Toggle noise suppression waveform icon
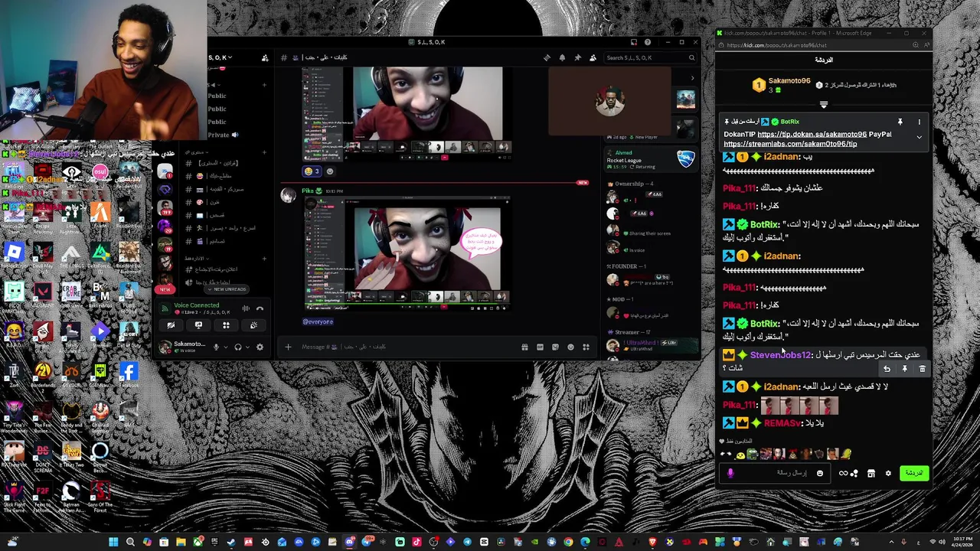 click(246, 308)
